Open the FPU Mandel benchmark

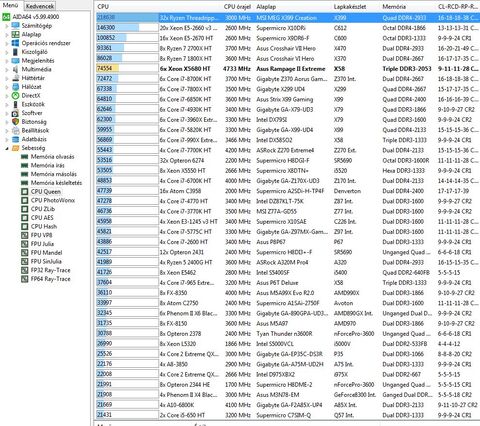coord(46,252)
